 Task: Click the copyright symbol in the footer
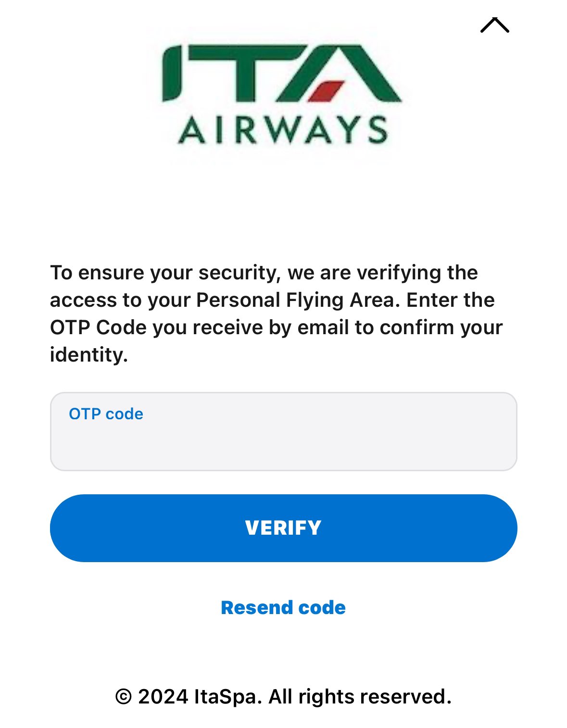[x=123, y=697]
